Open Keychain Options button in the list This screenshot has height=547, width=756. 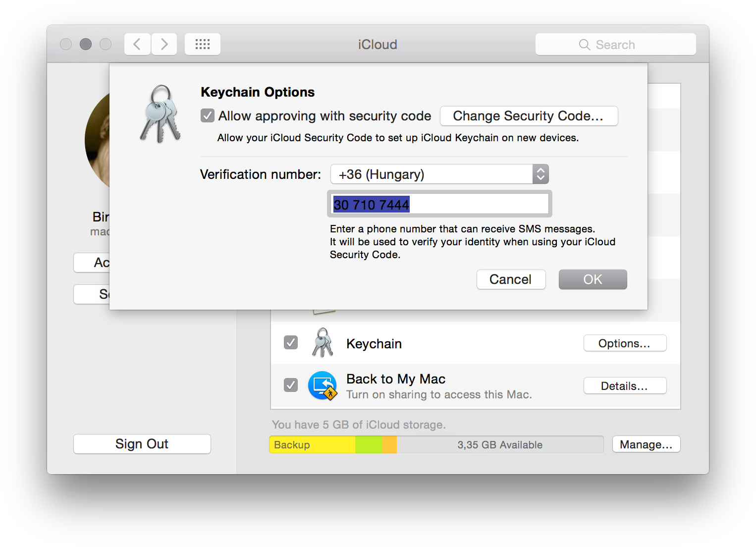625,343
